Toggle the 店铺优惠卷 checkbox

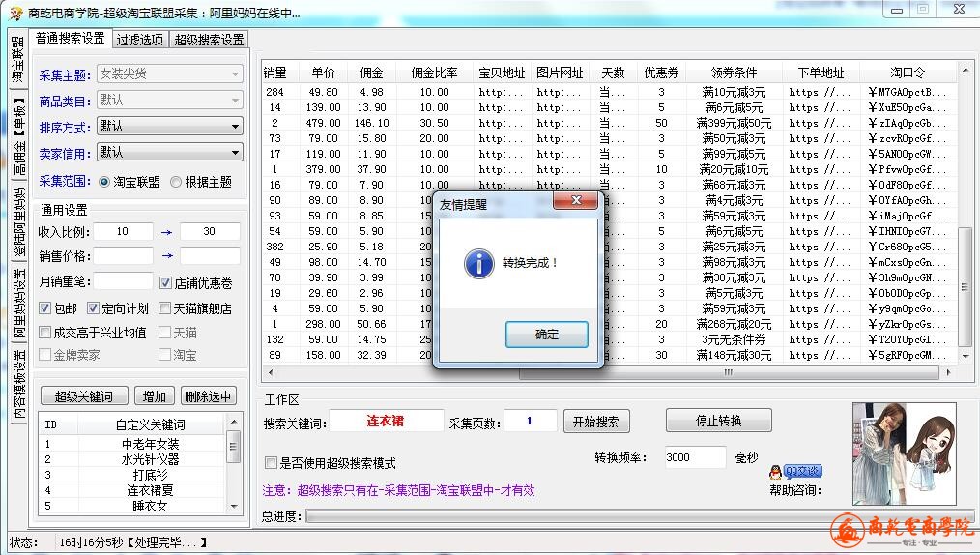tap(165, 283)
